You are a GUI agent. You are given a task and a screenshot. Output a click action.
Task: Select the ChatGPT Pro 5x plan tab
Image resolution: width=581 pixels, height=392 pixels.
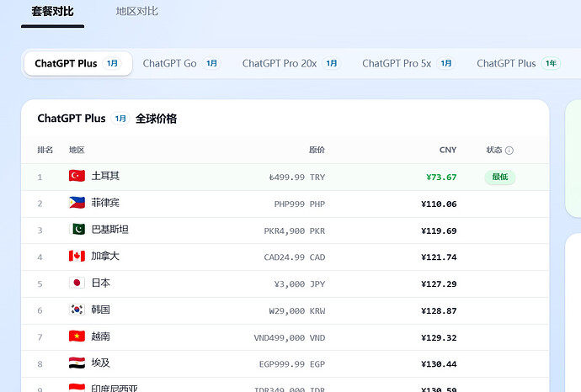coord(408,63)
